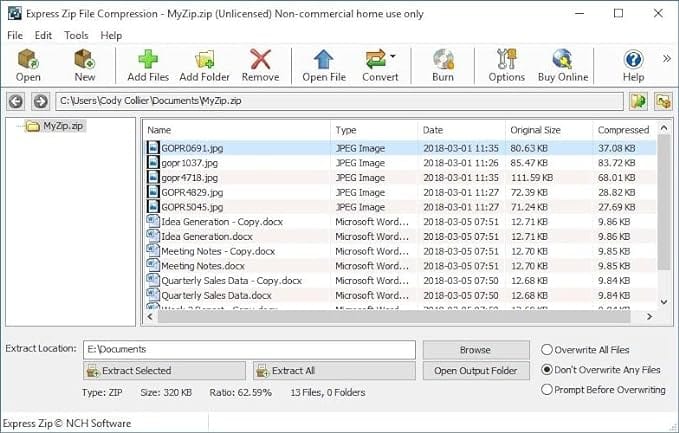Select the GOPR0691.jpg file row

[400, 148]
